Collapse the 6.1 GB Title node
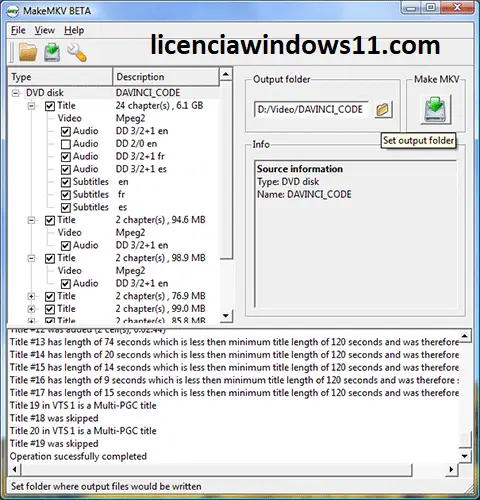Image resolution: width=480 pixels, height=500 pixels. tap(31, 106)
